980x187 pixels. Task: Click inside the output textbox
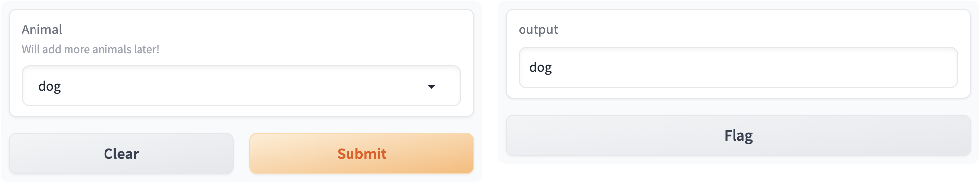pyautogui.click(x=738, y=67)
